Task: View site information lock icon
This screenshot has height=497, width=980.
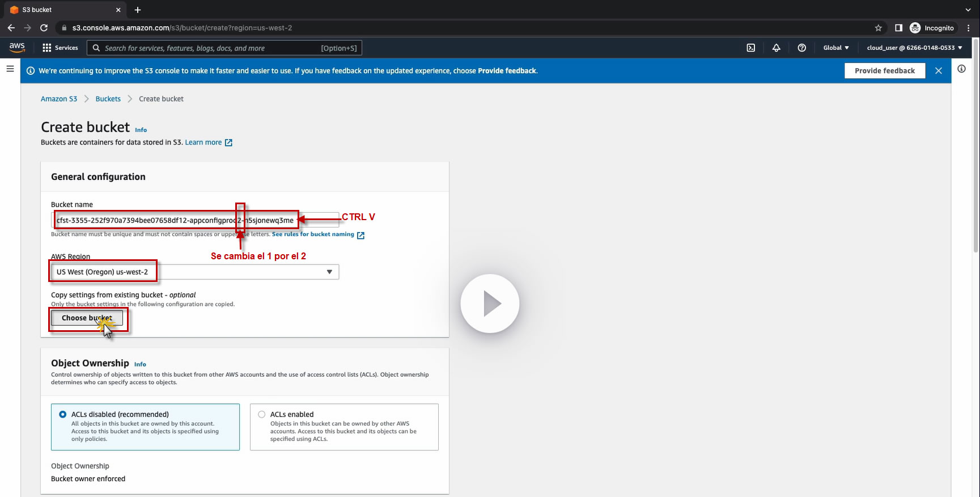Action: click(64, 28)
